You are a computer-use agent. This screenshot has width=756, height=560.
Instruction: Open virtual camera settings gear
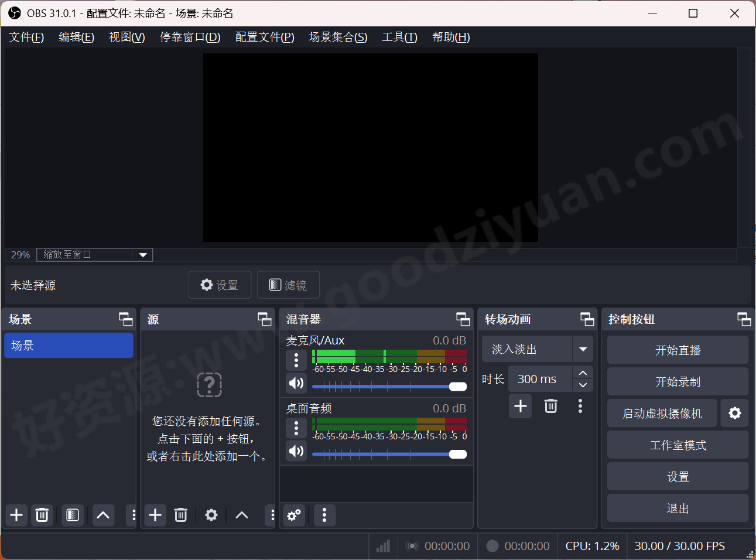pyautogui.click(x=734, y=413)
